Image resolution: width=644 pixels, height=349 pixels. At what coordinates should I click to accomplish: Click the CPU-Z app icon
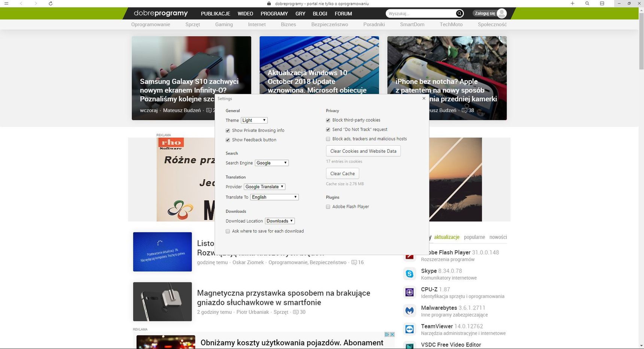410,292
